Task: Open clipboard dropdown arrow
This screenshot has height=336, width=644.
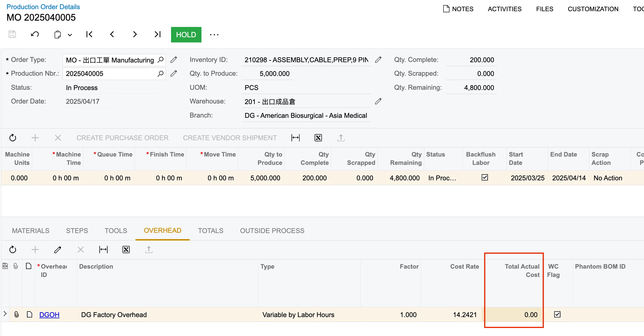Action: (x=70, y=35)
